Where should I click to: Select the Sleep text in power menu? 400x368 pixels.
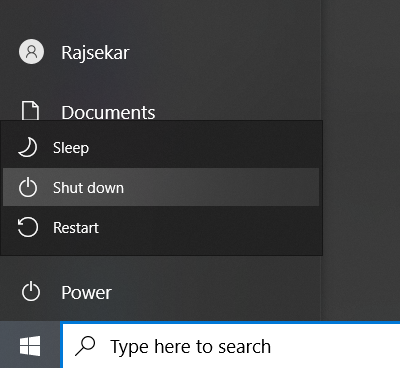(71, 148)
